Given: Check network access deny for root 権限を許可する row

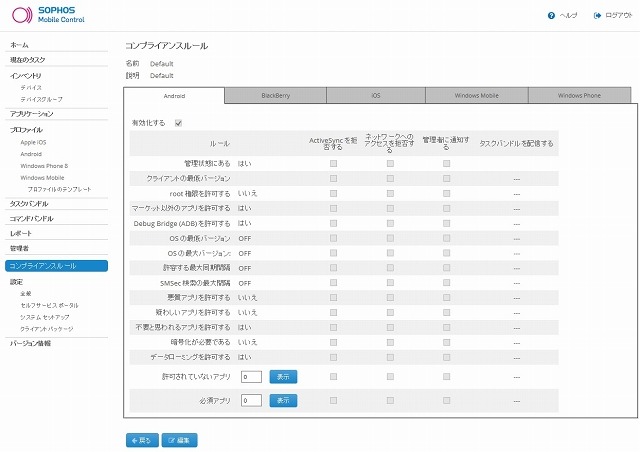Looking at the screenshot, I should (x=390, y=193).
